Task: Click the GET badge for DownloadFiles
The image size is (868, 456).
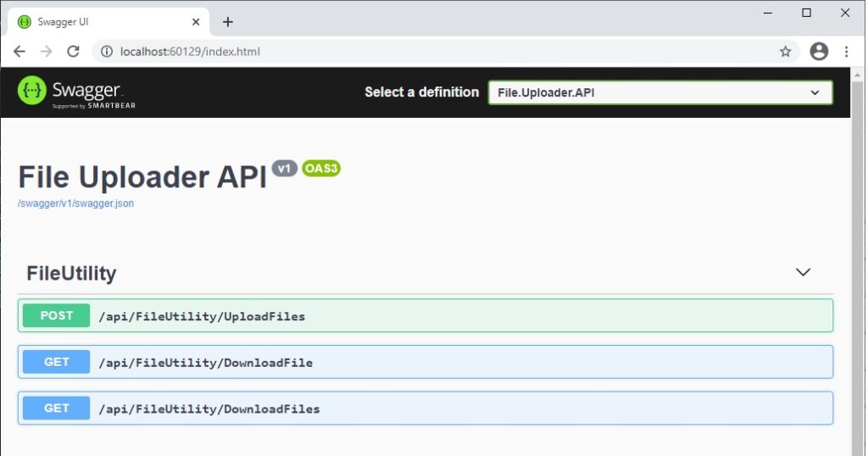Action: [x=57, y=409]
